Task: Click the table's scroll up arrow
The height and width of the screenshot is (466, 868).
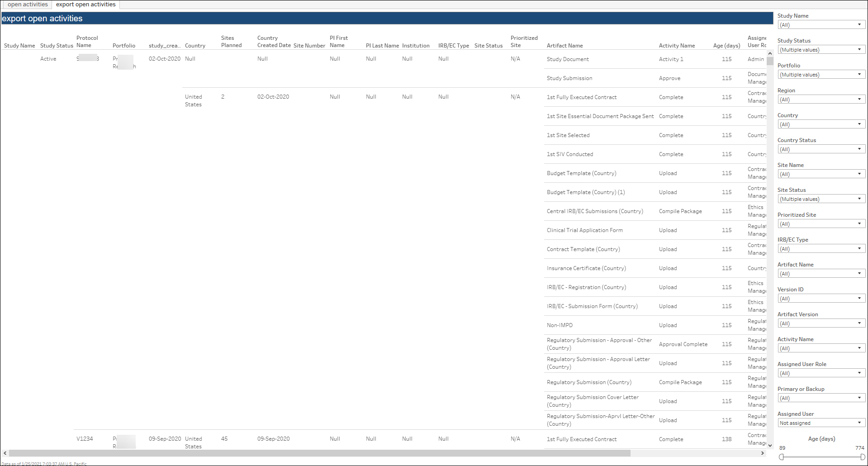Action: click(x=770, y=53)
